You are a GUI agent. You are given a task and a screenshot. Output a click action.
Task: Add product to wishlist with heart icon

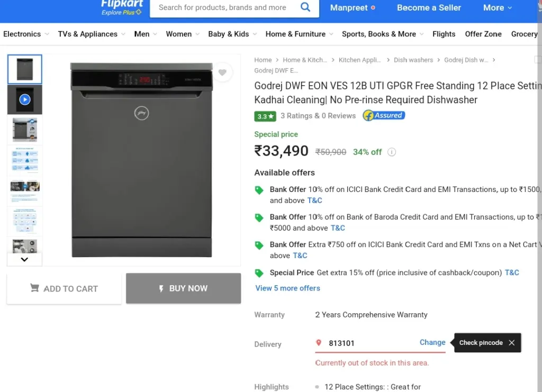222,72
